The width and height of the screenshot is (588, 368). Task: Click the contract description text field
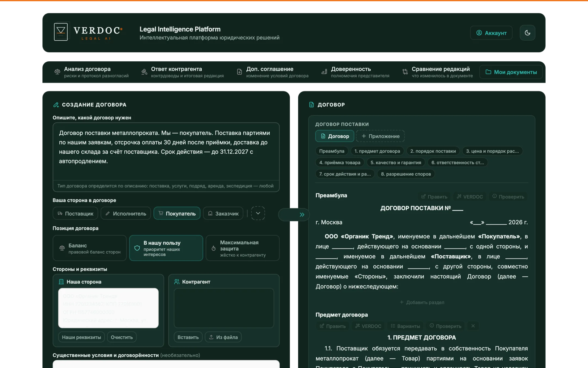coord(166,151)
